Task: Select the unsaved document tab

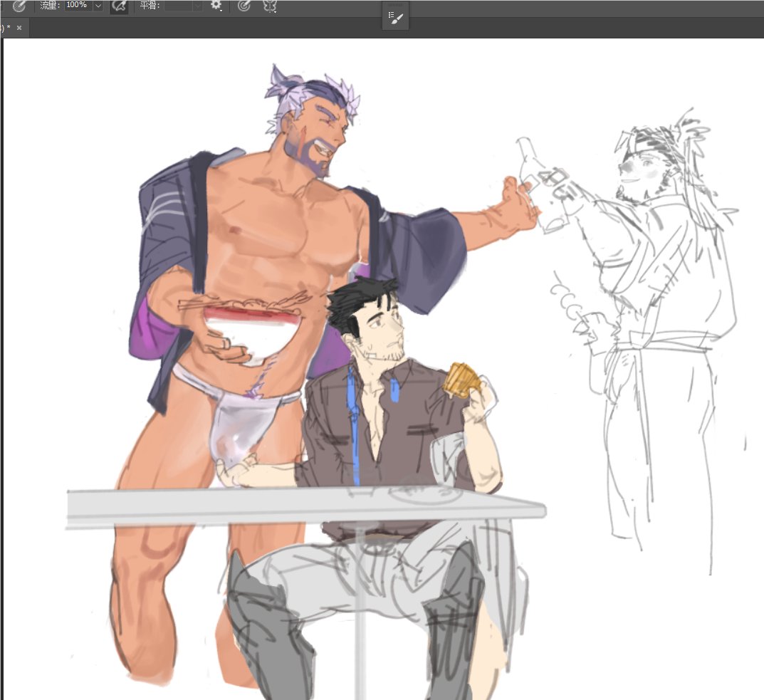Action: click(x=4, y=28)
